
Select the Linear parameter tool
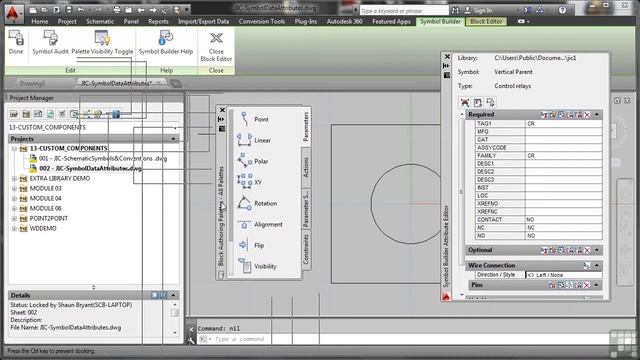(x=254, y=140)
